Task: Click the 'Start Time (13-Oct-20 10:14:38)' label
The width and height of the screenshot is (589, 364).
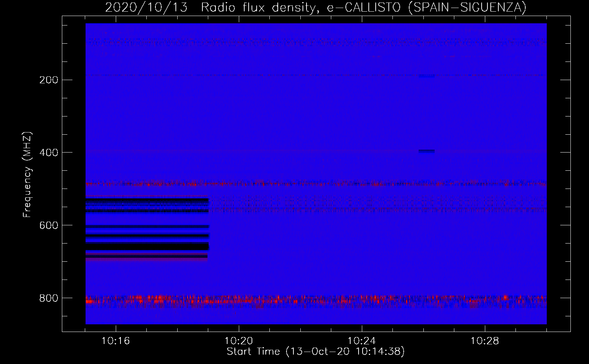Action: (316, 352)
